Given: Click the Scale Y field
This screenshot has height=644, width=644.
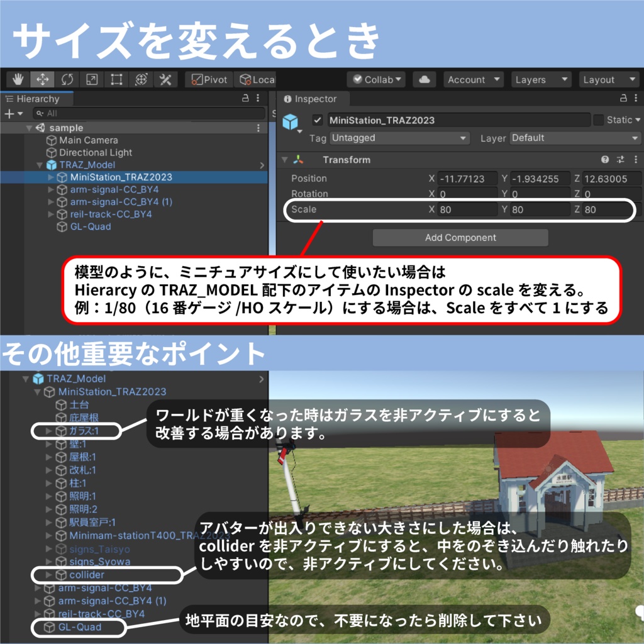Looking at the screenshot, I should point(540,210).
